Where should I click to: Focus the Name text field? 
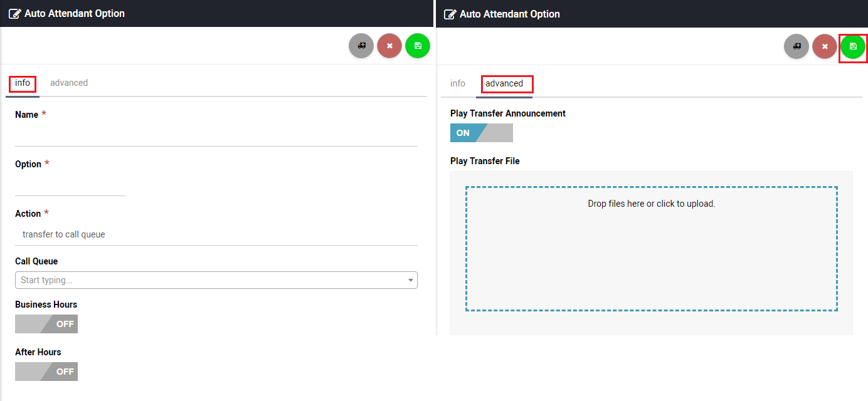pyautogui.click(x=216, y=135)
